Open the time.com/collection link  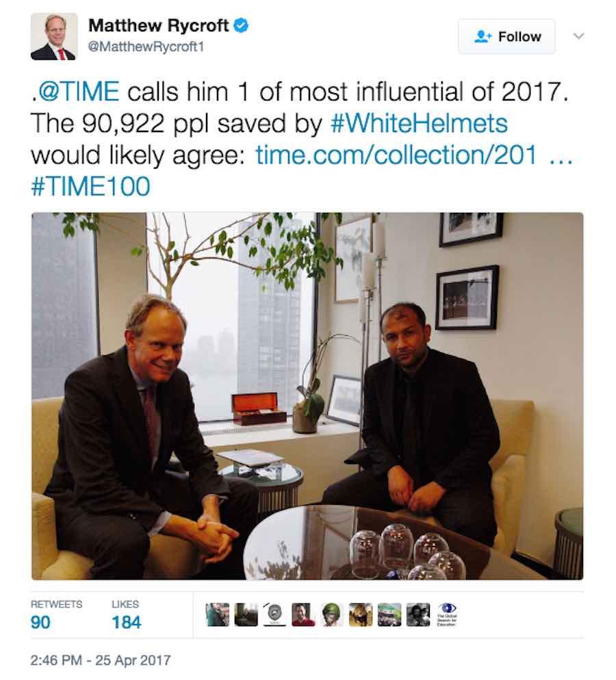point(414,155)
